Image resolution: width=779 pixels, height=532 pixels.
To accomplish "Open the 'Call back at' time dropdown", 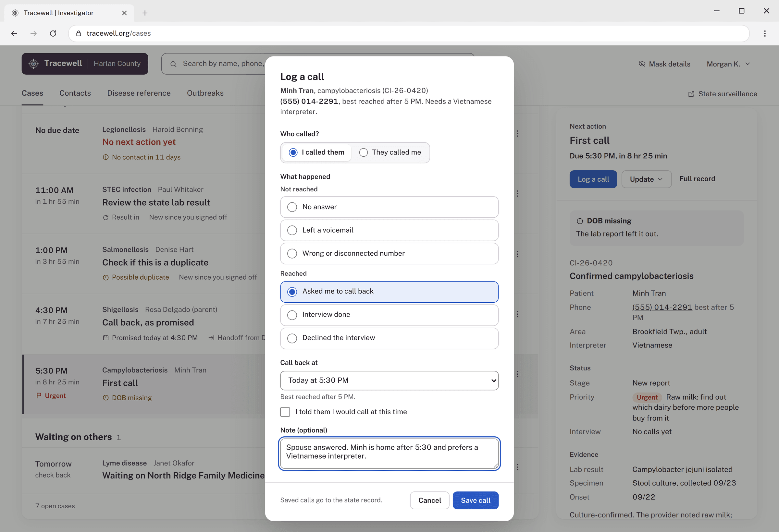I will click(389, 380).
